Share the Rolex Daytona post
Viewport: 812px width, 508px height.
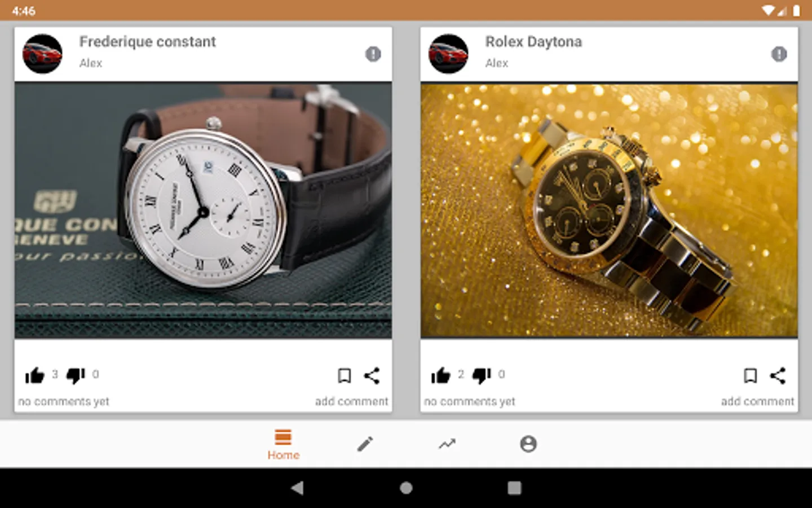tap(778, 375)
